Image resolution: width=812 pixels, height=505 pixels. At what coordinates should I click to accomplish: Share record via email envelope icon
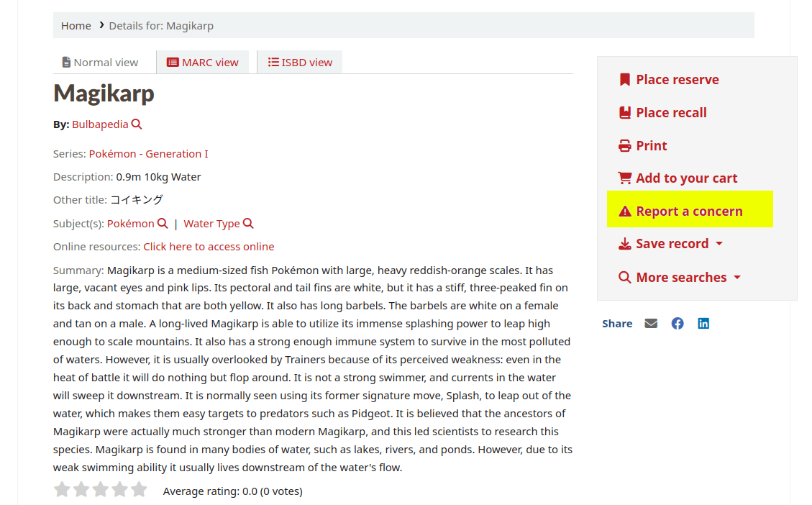point(651,324)
